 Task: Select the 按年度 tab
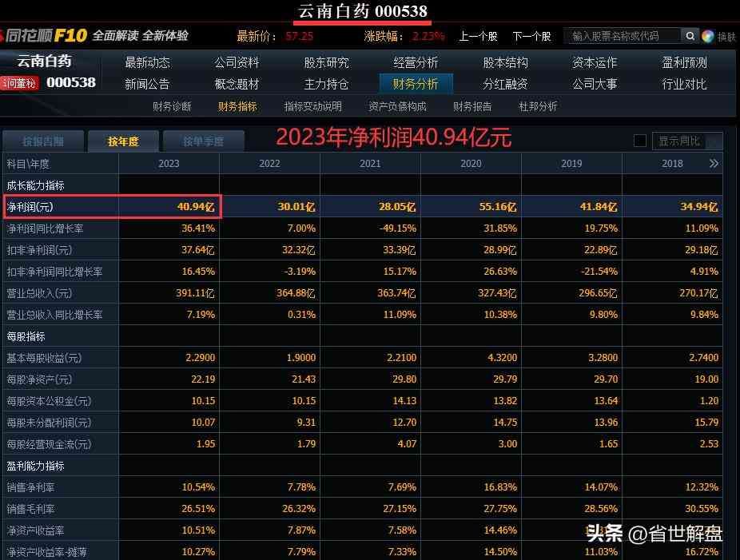(123, 141)
